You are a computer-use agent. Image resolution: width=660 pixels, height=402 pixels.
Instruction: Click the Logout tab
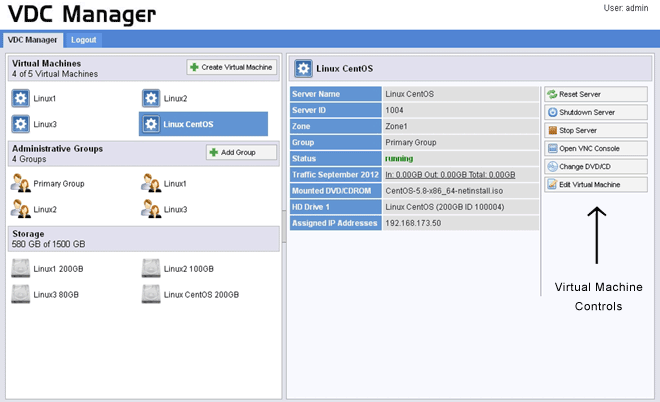click(83, 40)
